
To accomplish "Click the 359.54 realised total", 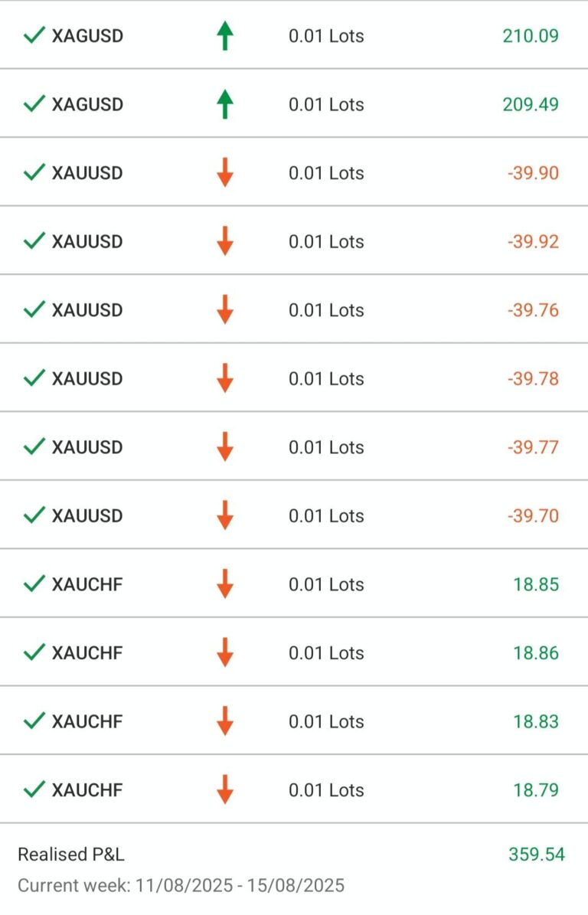I will click(x=536, y=855).
